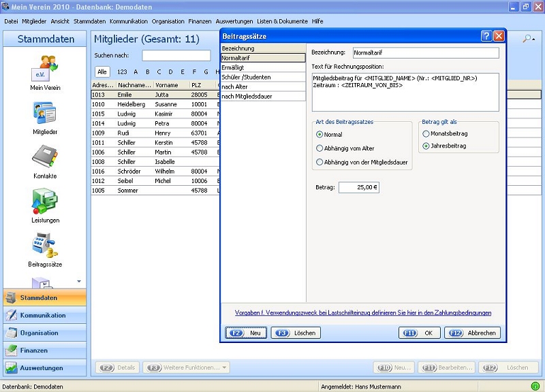Image resolution: width=545 pixels, height=392 pixels.
Task: Open the Finanzen navigation section
Action: pyautogui.click(x=44, y=350)
